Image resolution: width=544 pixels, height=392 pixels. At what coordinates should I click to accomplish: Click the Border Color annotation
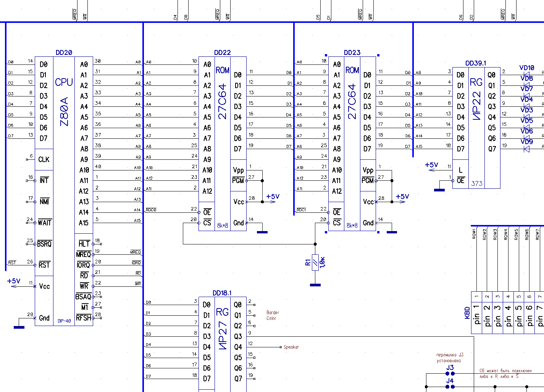(x=272, y=315)
